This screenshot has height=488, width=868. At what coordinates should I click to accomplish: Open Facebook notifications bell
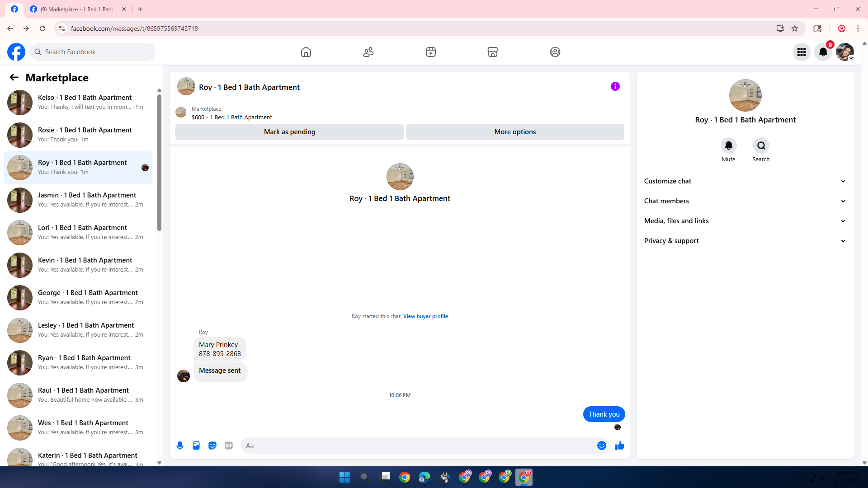pyautogui.click(x=823, y=52)
